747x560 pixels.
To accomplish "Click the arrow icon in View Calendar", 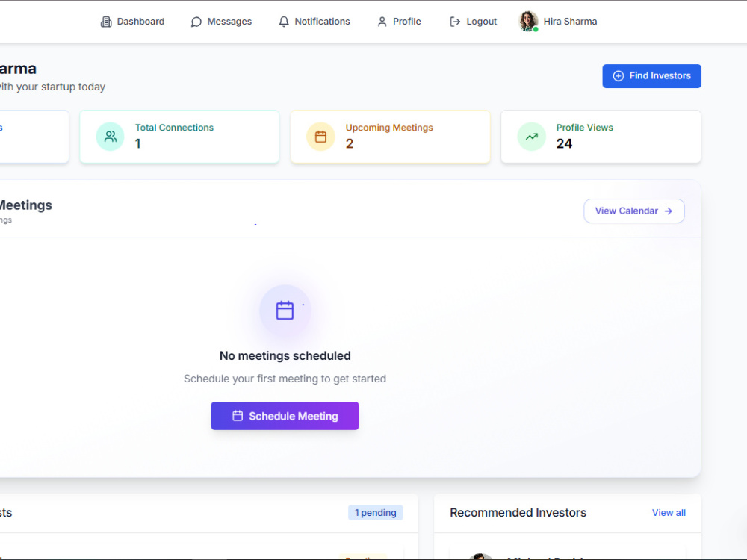I will [x=669, y=211].
